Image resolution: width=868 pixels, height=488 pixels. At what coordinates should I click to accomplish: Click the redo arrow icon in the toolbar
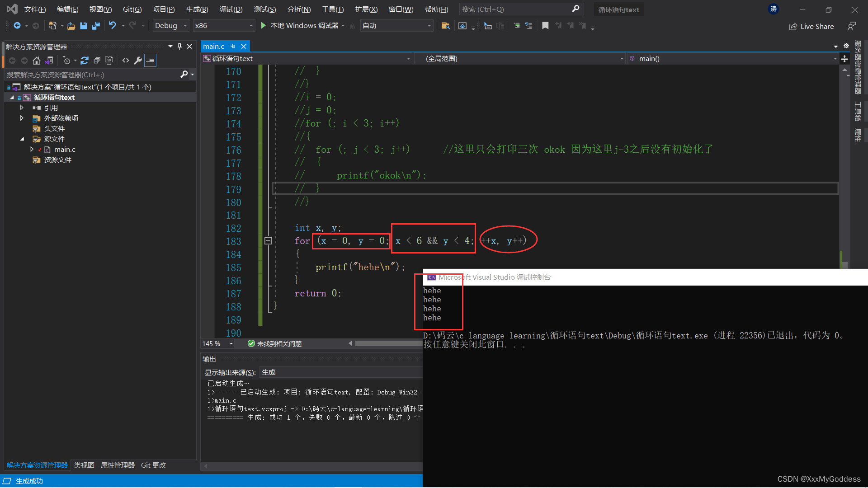(x=132, y=26)
